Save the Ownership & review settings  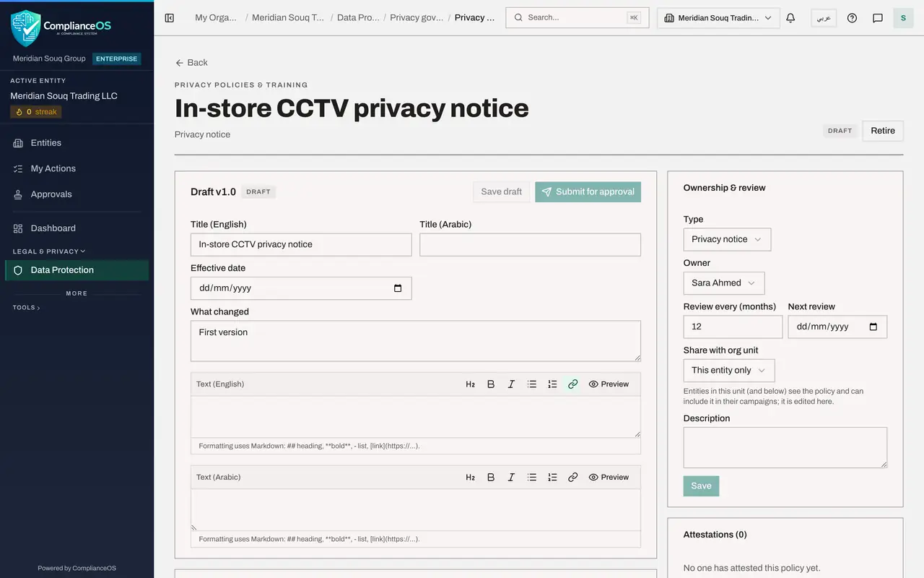tap(701, 486)
